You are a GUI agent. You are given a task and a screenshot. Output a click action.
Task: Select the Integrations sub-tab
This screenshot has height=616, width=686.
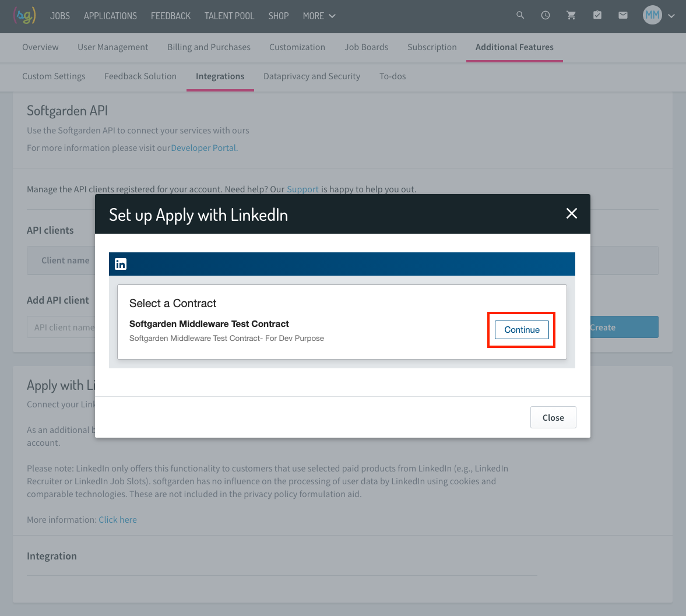click(220, 76)
